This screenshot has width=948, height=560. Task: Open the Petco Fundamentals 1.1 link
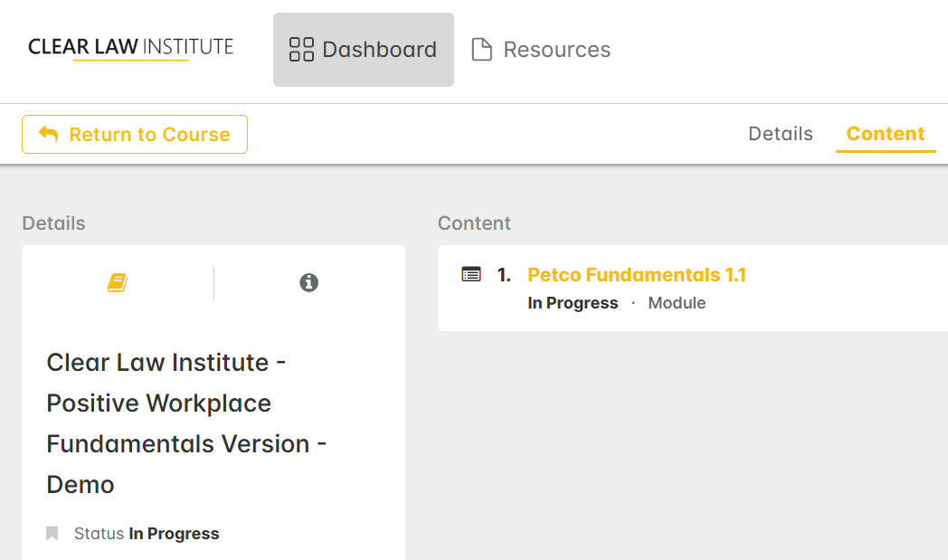click(x=637, y=275)
